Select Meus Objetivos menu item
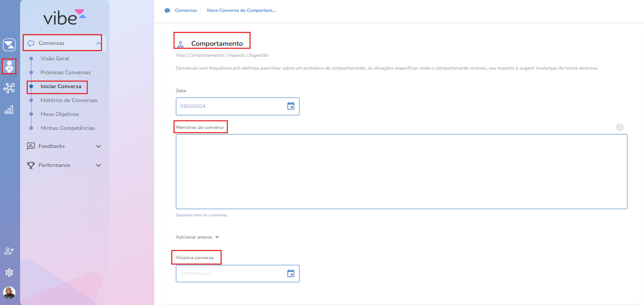 (x=60, y=114)
